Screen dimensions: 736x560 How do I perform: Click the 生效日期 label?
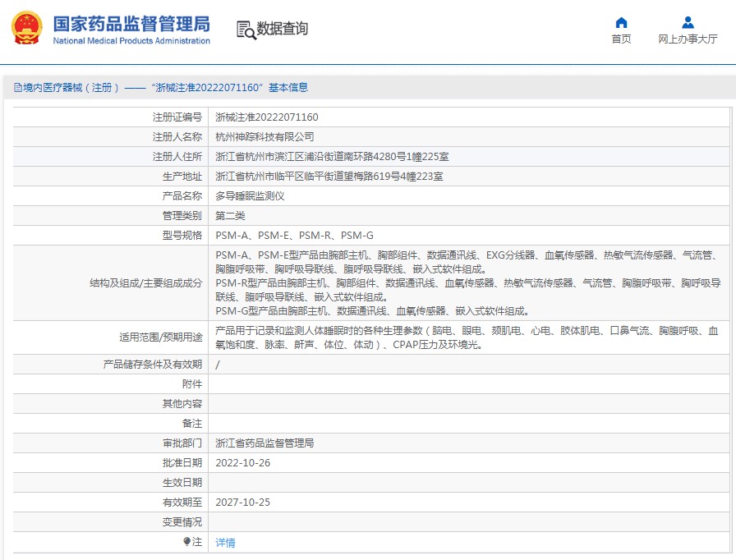tap(182, 483)
